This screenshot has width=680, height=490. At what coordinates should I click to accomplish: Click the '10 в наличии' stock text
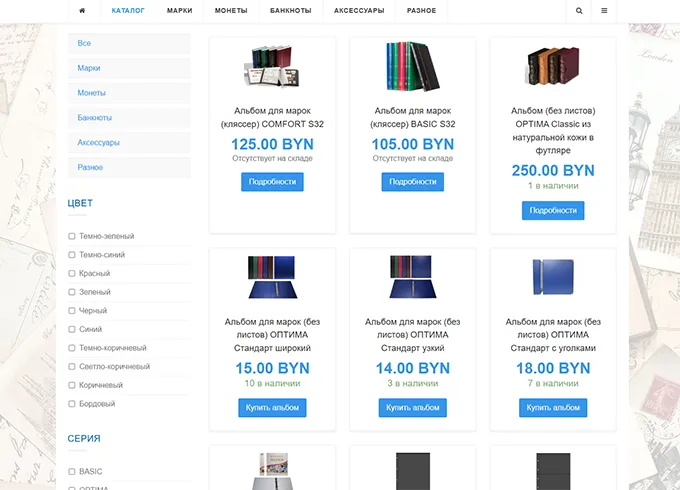coord(272,384)
